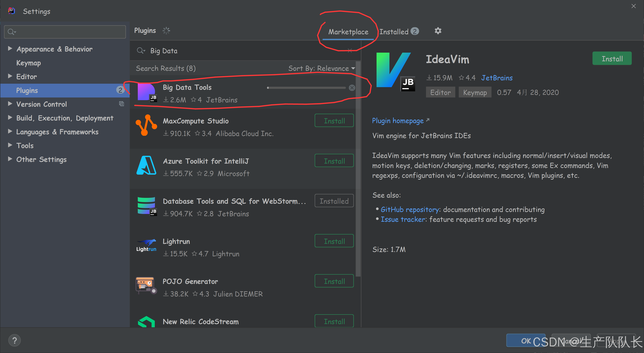Select Plugins in settings tree
The image size is (644, 353).
pyautogui.click(x=65, y=90)
